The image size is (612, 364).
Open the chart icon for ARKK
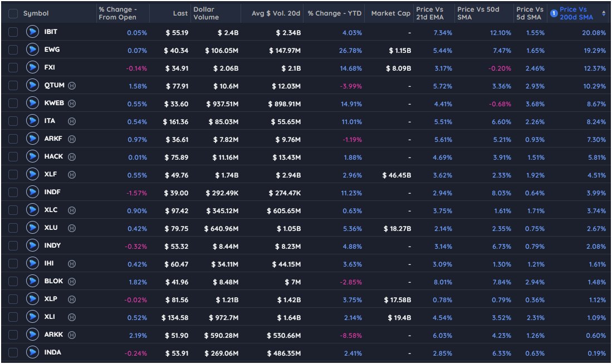[32, 335]
